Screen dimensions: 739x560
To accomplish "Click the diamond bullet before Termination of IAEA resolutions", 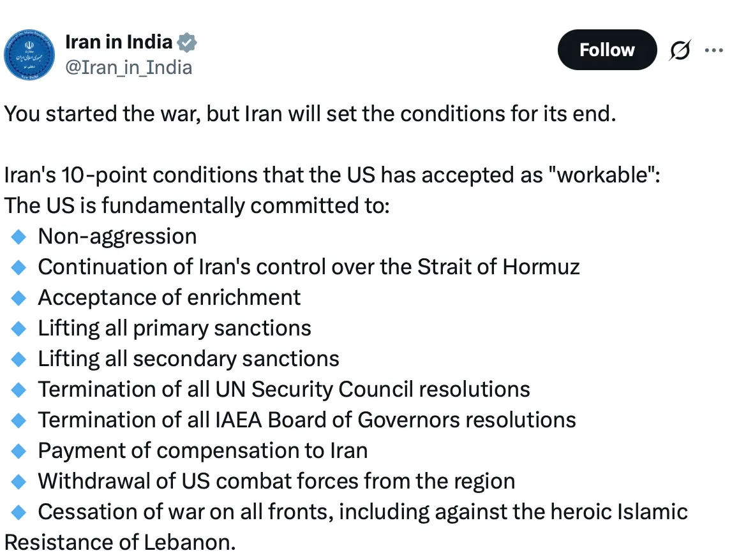I will tap(18, 420).
